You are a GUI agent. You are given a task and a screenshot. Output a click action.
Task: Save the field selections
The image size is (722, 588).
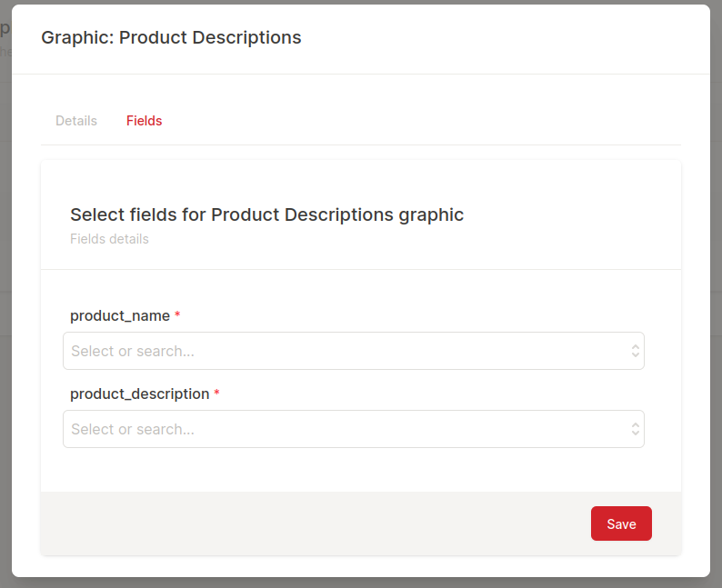(621, 523)
